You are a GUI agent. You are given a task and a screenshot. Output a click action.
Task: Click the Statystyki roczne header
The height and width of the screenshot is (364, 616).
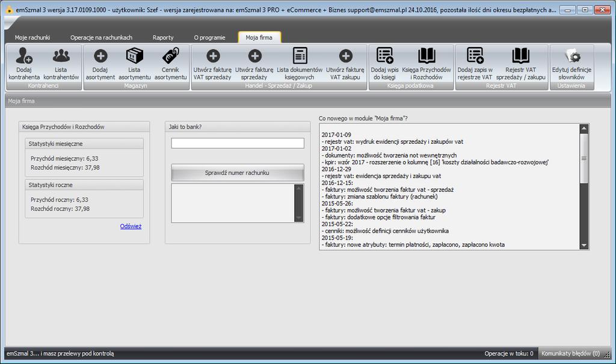[x=84, y=185]
